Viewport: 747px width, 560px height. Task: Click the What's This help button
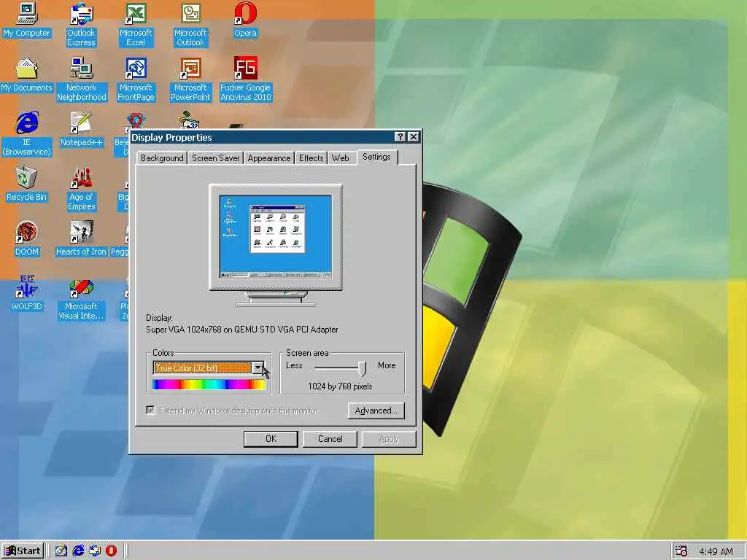pyautogui.click(x=400, y=137)
